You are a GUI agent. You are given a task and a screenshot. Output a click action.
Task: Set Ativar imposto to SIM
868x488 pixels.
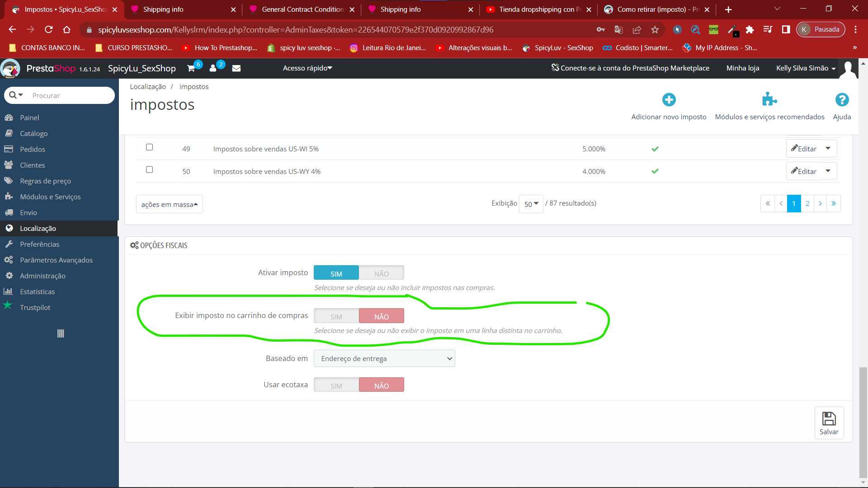click(336, 273)
